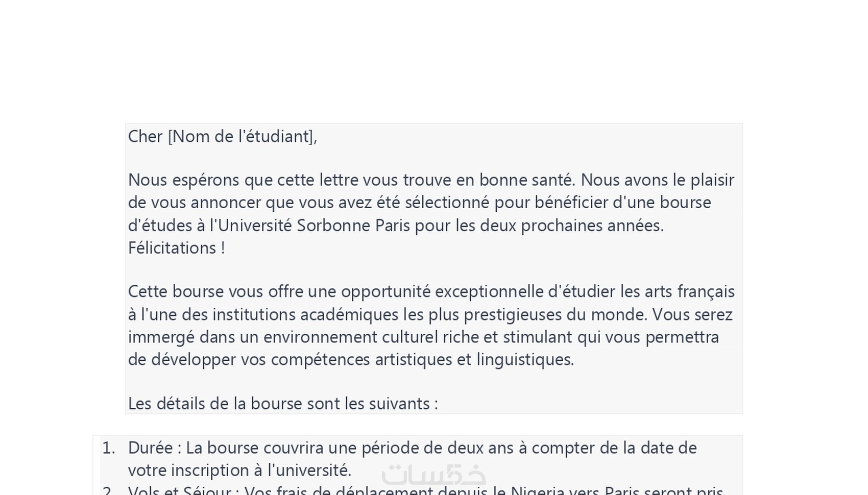Click the words "compétences artistiques et linguistiques"
868x495 pixels.
pyautogui.click(x=422, y=360)
